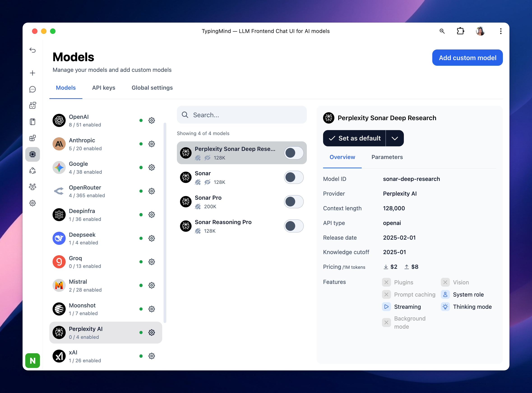Click the magnifier icon in title bar
532x393 pixels.
442,31
